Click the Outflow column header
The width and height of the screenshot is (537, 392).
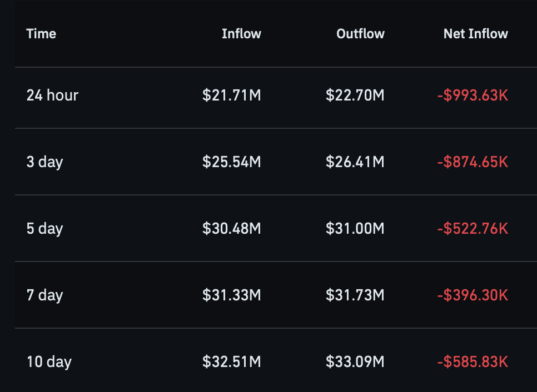click(360, 34)
